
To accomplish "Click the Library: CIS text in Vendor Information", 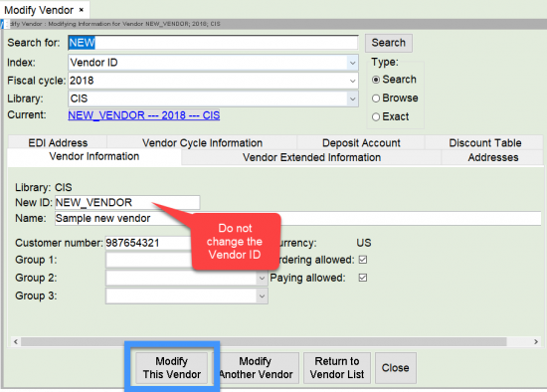I will coord(44,187).
